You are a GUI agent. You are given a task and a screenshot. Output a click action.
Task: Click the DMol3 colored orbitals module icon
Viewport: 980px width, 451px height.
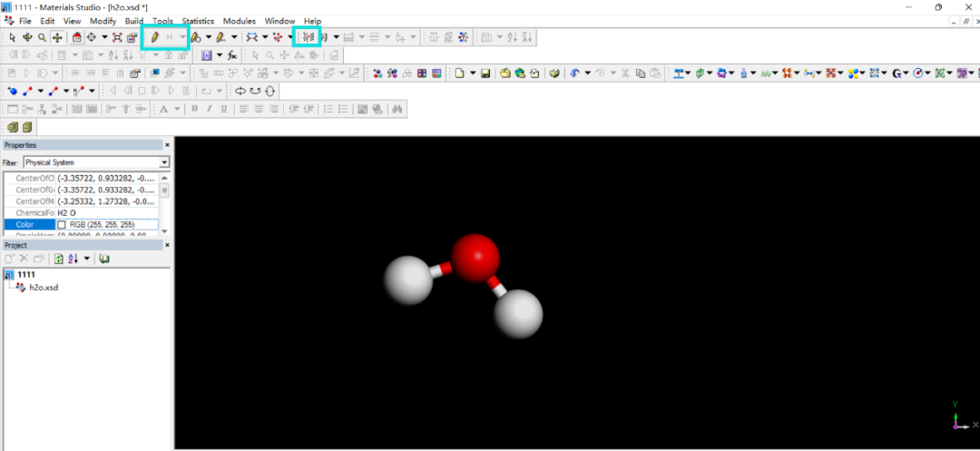pos(852,74)
